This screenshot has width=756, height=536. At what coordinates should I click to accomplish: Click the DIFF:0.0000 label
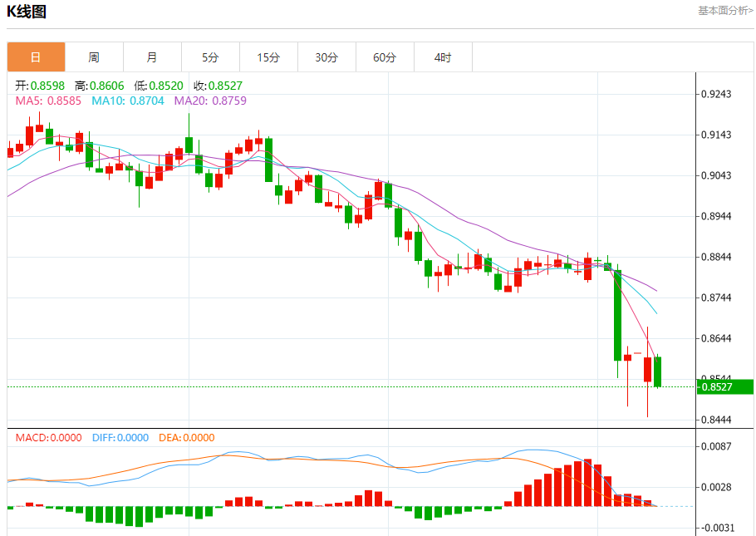coord(120,438)
